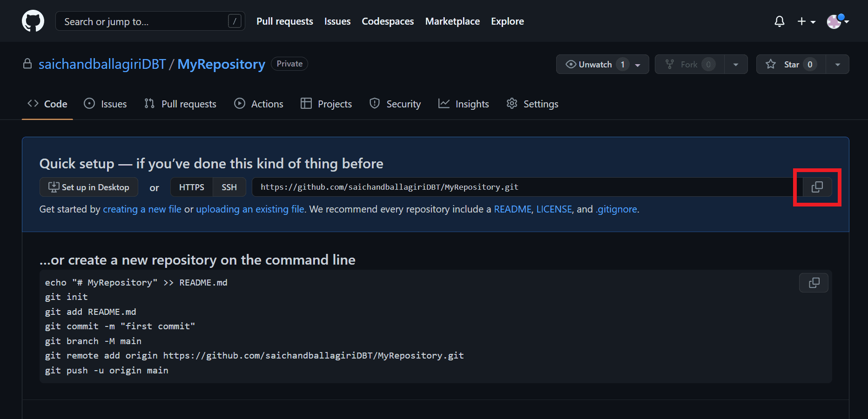Screen dimensions: 868x419
Task: Open the Insights tab
Action: click(x=464, y=104)
